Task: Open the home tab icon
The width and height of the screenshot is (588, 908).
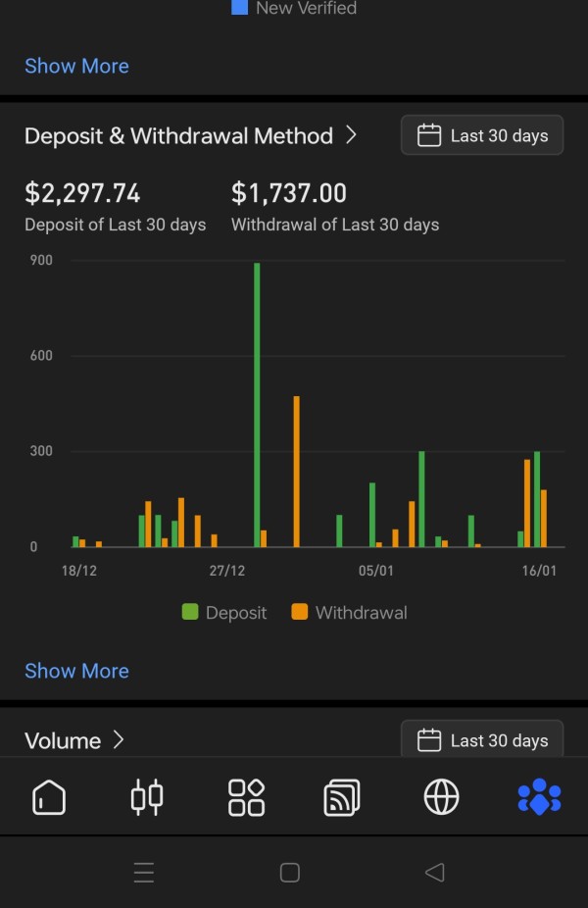Action: (x=49, y=797)
